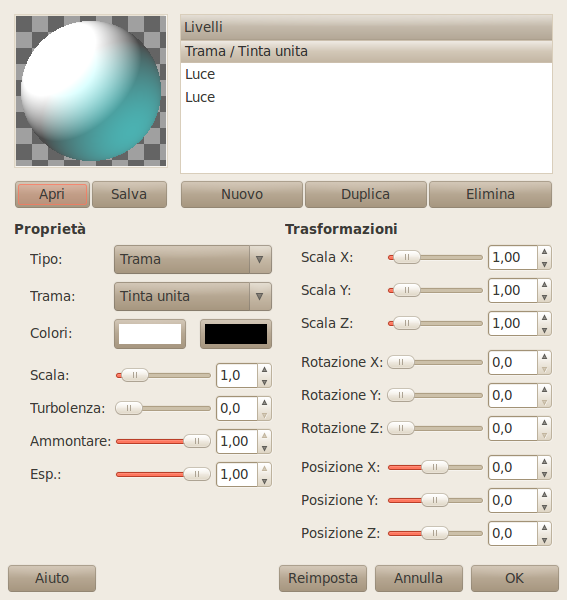
Task: Decrease Scala with down arrow
Action: [264, 382]
